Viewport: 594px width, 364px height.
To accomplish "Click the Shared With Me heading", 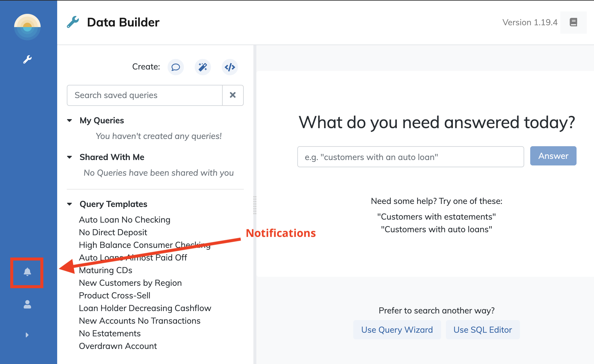I will click(112, 157).
